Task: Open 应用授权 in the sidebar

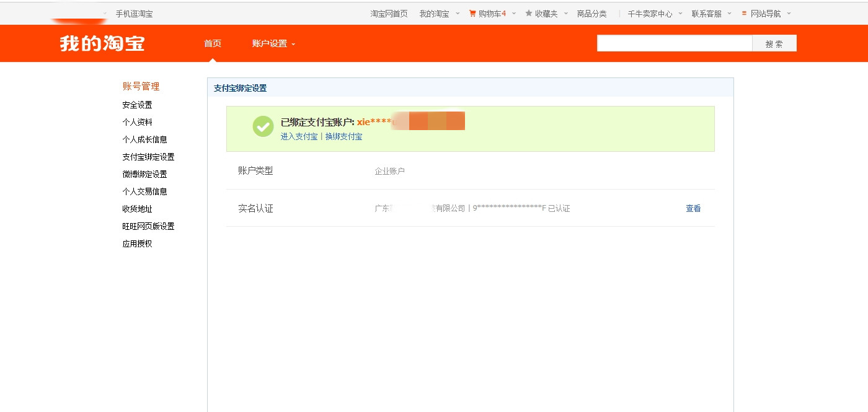Action: (x=137, y=243)
